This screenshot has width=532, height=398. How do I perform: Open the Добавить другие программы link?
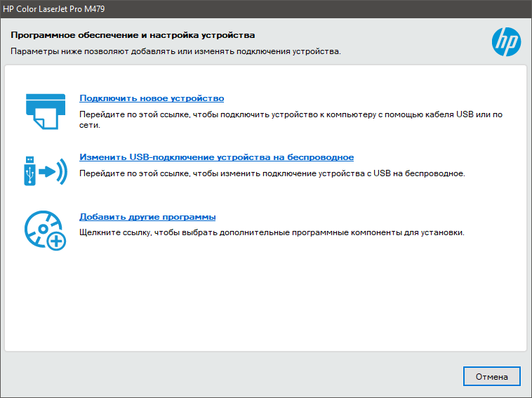click(147, 216)
